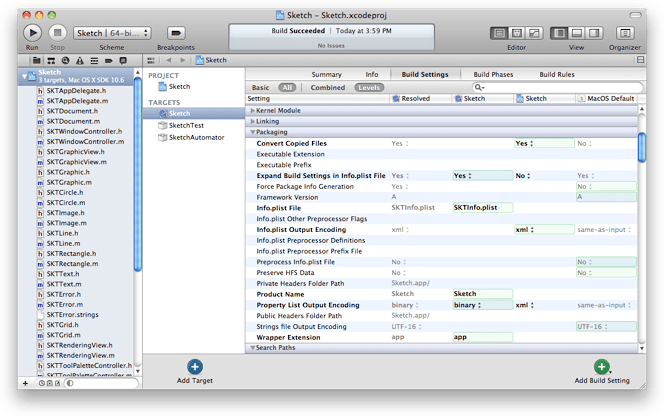
Task: Select the Version editor icon
Action: point(534,33)
